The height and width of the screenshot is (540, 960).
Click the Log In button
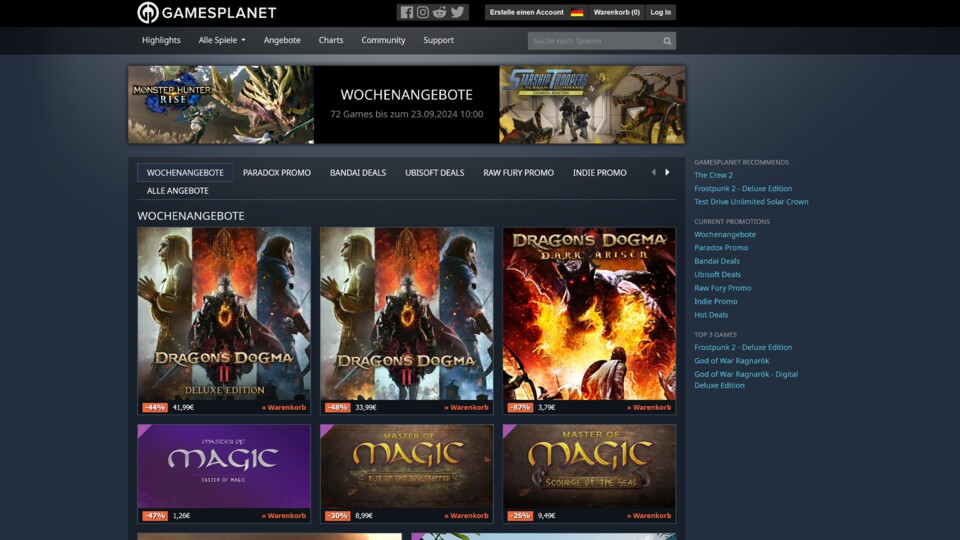tap(661, 12)
